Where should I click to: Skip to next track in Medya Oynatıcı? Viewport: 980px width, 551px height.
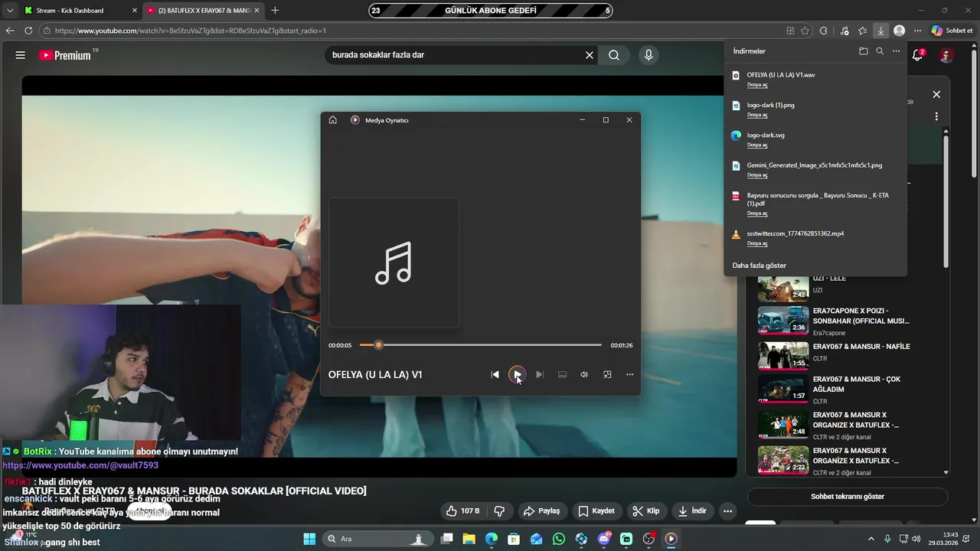click(540, 374)
